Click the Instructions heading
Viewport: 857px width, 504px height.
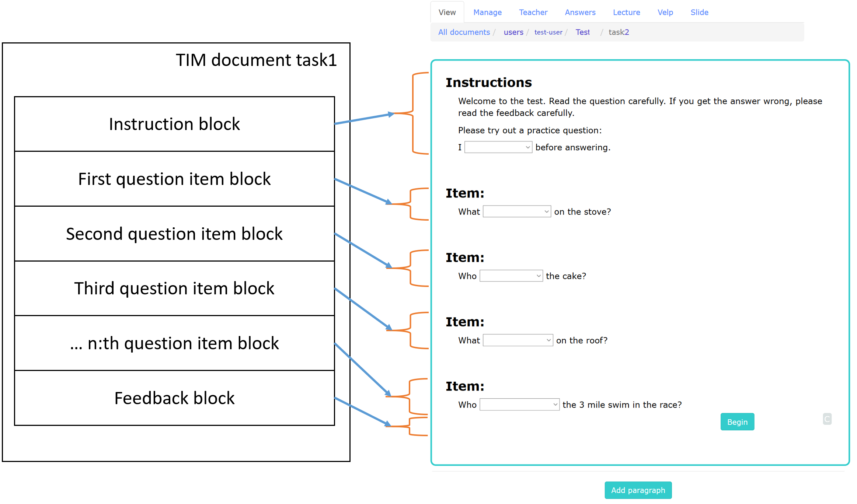coord(488,83)
